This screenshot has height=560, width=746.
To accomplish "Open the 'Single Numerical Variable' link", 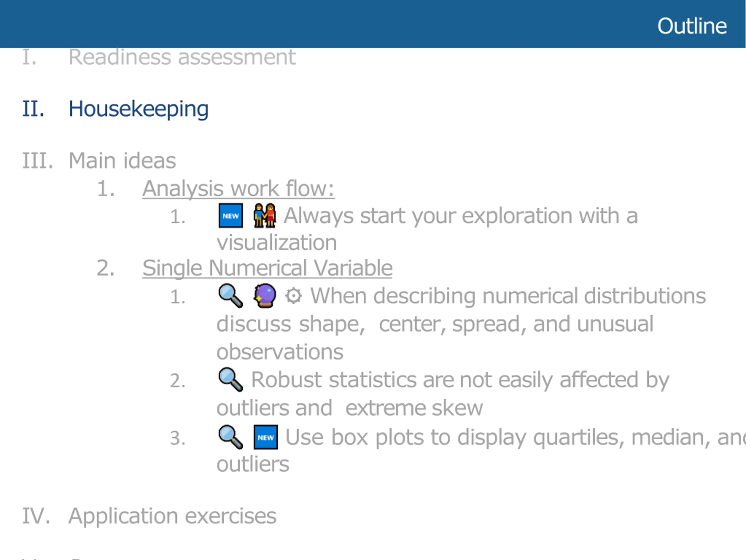I will coord(268,268).
